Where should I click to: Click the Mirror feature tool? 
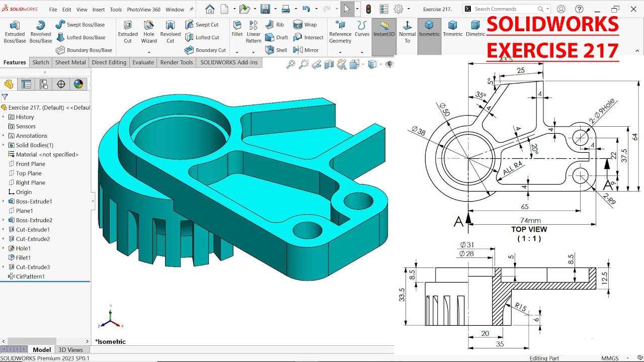pyautogui.click(x=306, y=50)
